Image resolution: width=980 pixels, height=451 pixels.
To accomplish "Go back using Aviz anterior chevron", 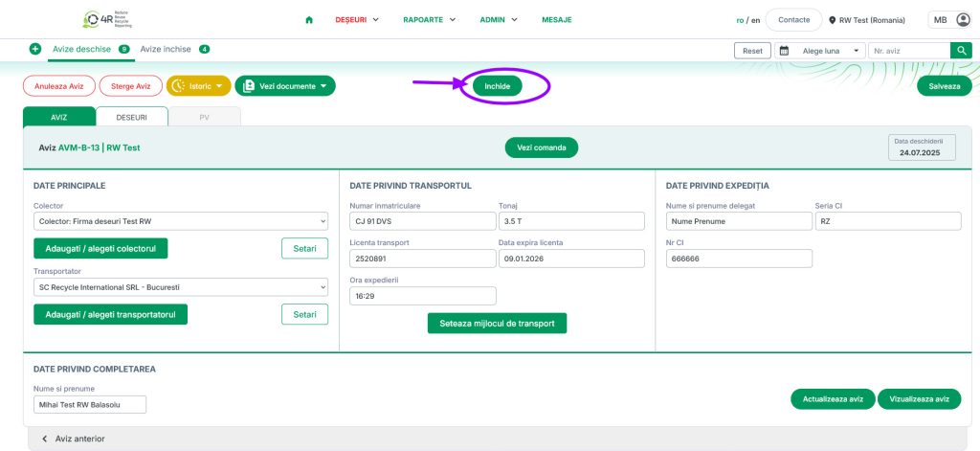I will (x=44, y=439).
